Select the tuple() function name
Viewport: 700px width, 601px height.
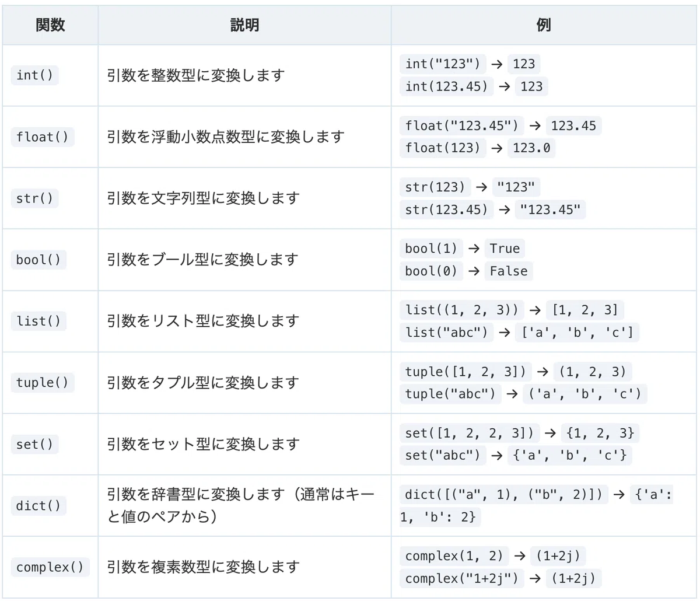pos(43,383)
